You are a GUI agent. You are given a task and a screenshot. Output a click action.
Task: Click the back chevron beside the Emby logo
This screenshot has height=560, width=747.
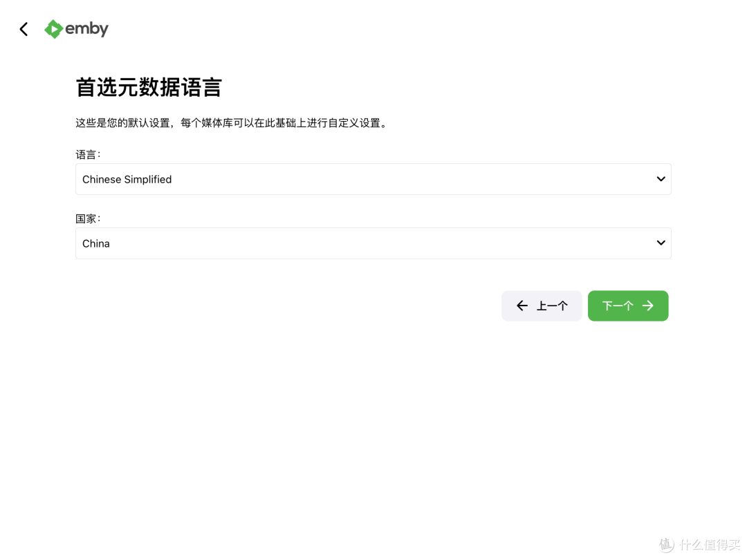(x=24, y=28)
